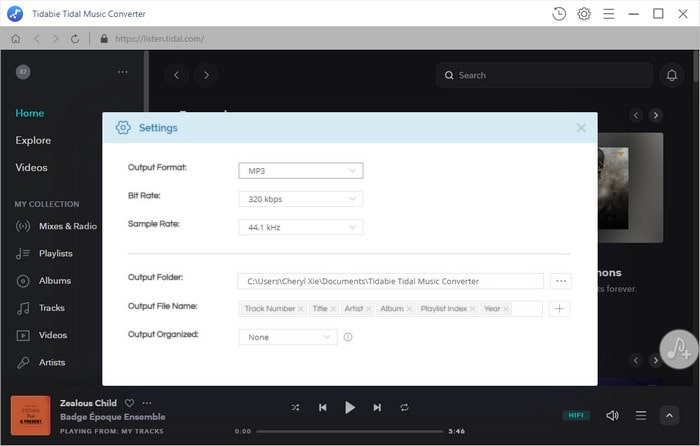Skip to next track
The image size is (700, 446).
coord(377,408)
